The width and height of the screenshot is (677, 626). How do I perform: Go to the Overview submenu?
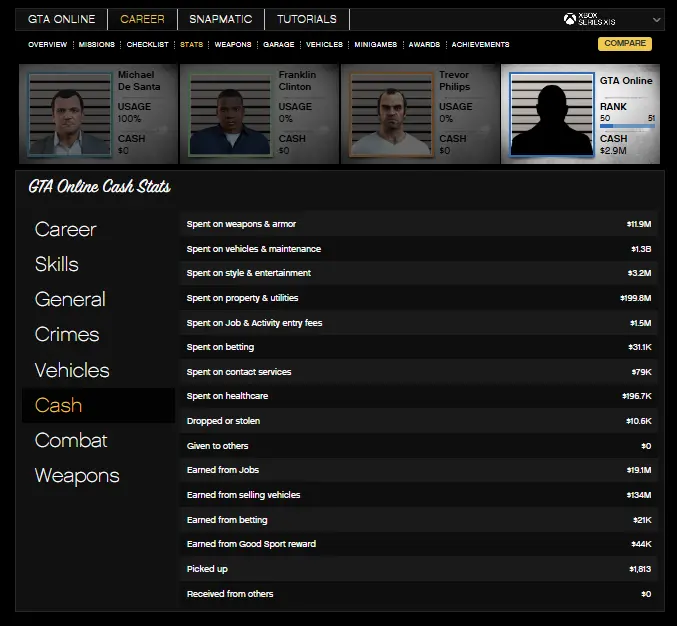click(x=47, y=45)
